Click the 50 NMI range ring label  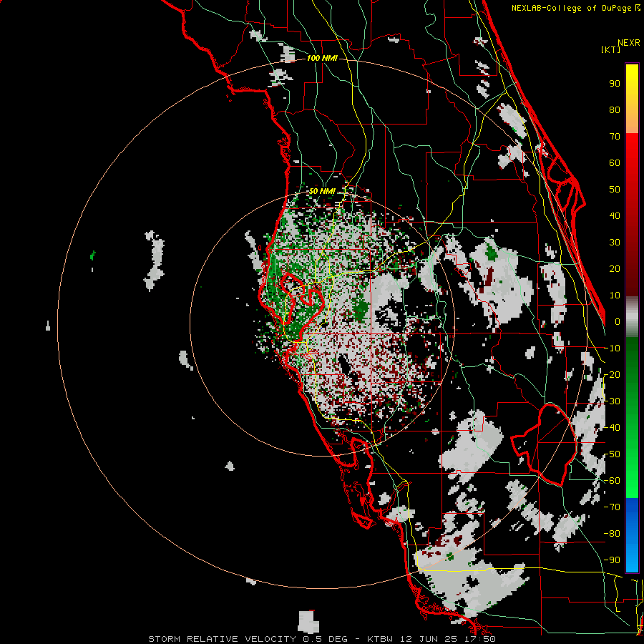point(322,191)
